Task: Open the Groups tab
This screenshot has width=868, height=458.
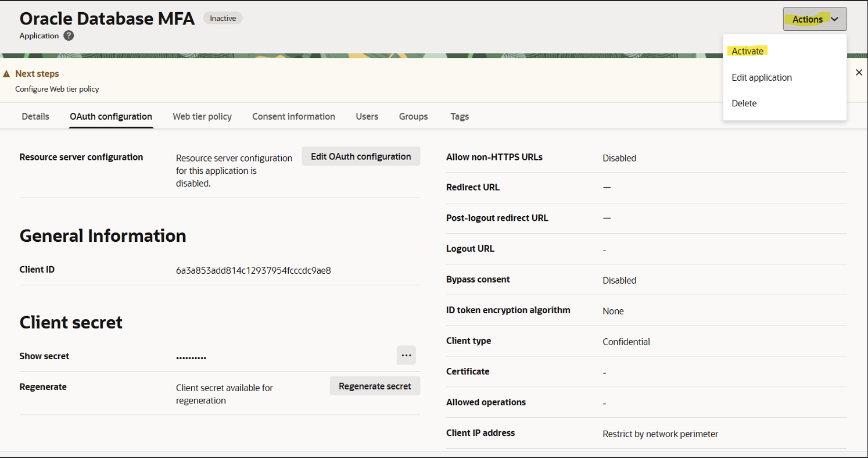Action: 413,116
